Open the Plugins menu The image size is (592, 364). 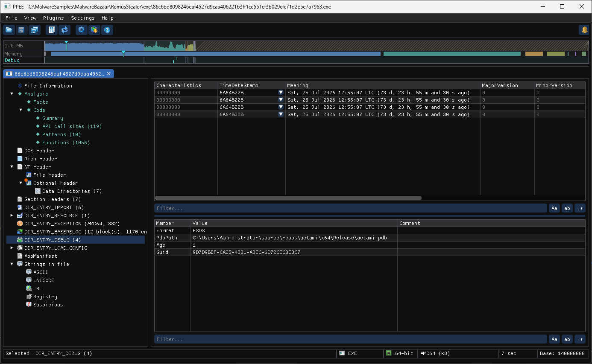tap(53, 18)
